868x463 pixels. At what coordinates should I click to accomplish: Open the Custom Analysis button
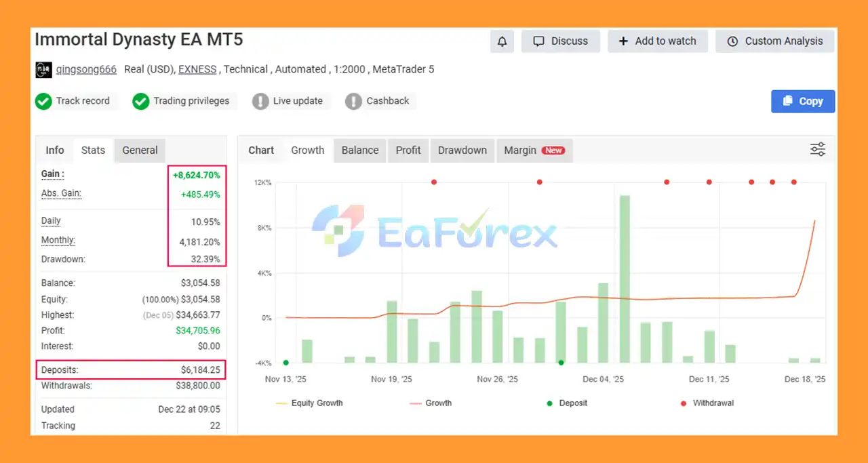pos(775,41)
